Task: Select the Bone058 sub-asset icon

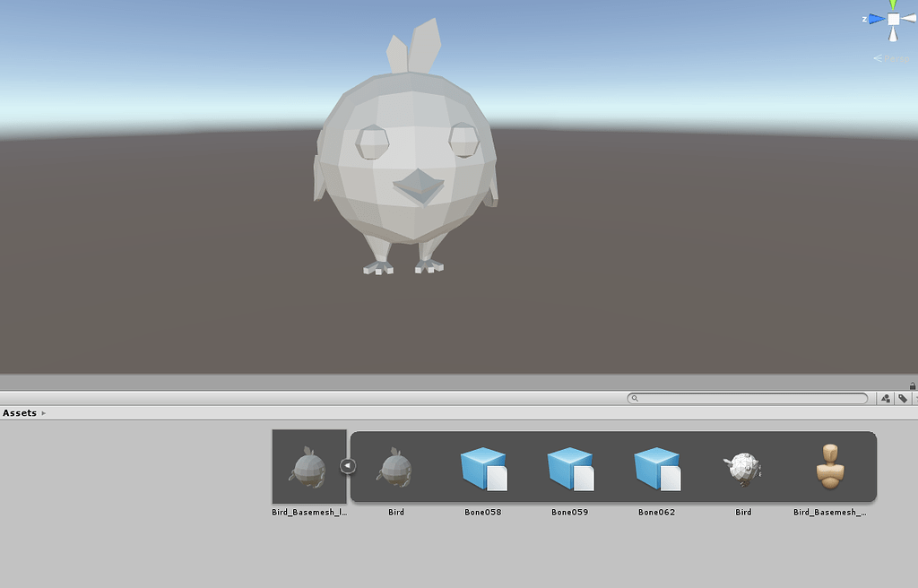Action: point(482,466)
